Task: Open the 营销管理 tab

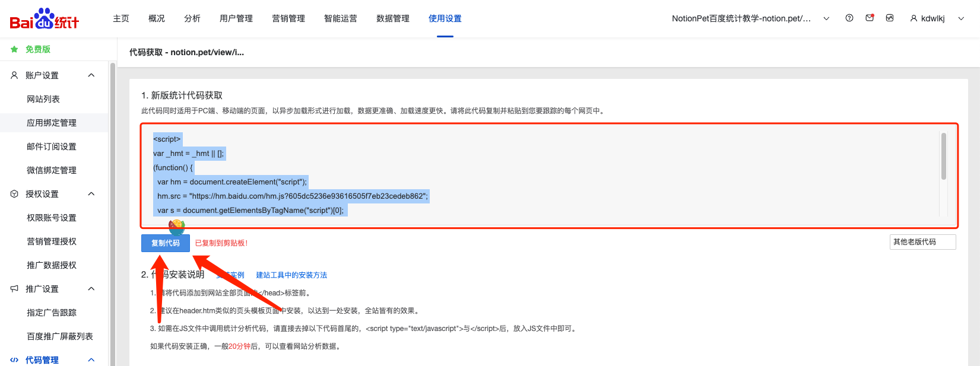Action: pos(288,18)
